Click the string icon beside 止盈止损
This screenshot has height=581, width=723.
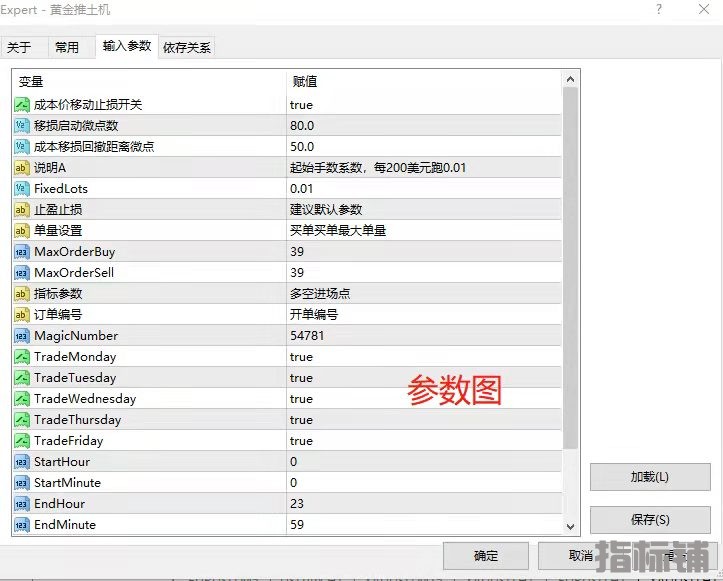point(22,210)
